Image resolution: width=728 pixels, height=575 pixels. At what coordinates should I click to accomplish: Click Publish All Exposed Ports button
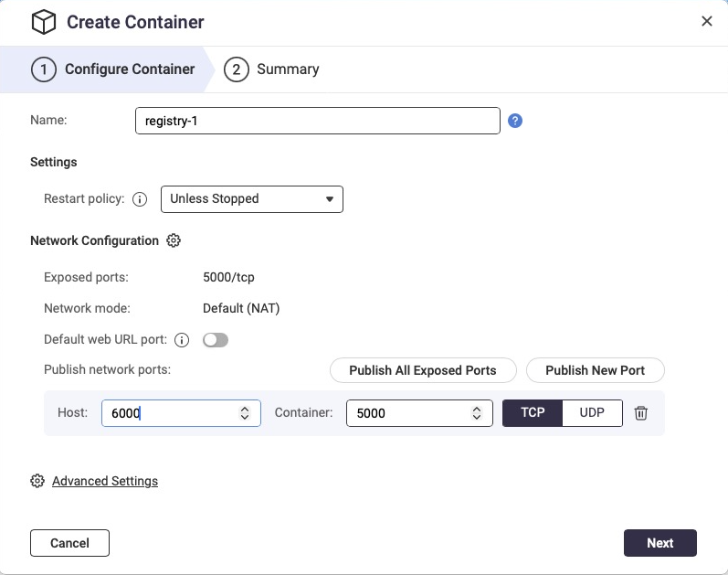pos(423,370)
